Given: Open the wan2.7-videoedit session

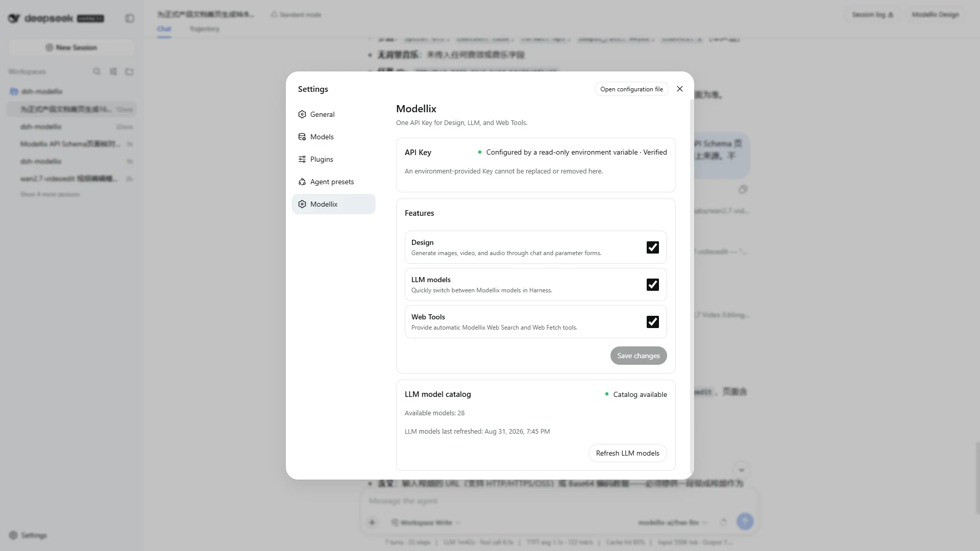Looking at the screenshot, I should (71, 179).
